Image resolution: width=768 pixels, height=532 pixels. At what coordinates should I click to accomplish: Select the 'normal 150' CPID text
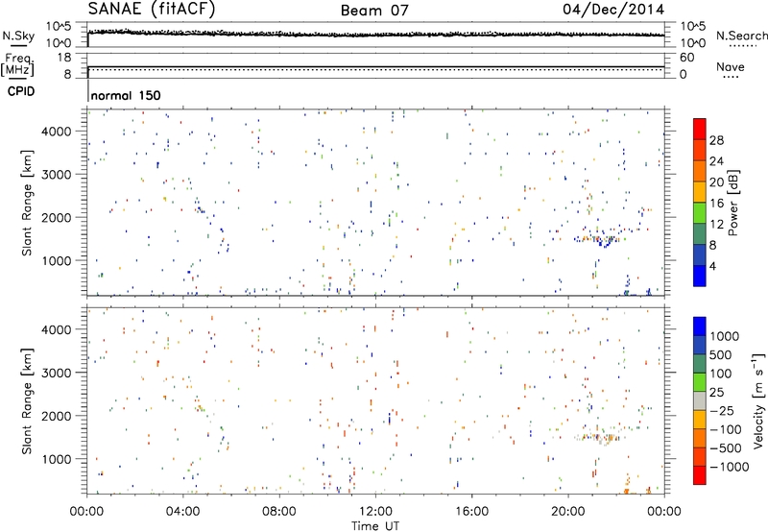point(126,95)
